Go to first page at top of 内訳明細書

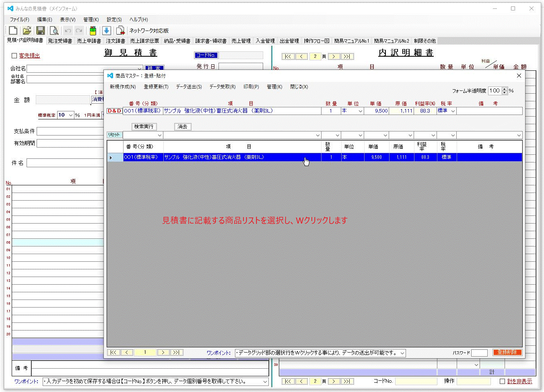pyautogui.click(x=288, y=56)
